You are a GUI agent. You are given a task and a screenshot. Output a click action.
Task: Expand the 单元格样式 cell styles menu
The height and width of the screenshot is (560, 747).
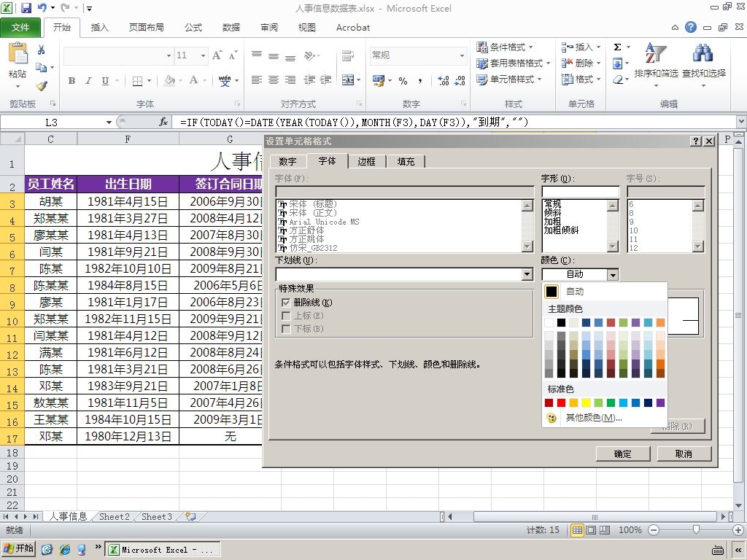(509, 79)
